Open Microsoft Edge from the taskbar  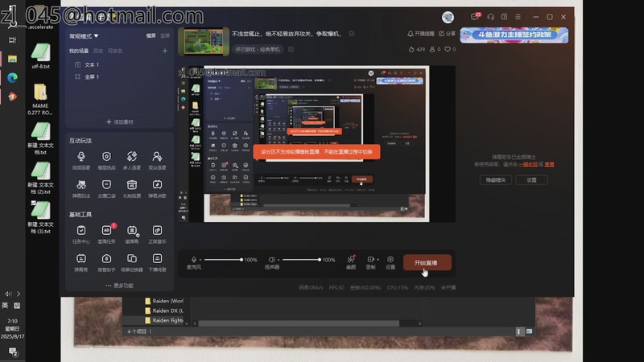coord(12,77)
